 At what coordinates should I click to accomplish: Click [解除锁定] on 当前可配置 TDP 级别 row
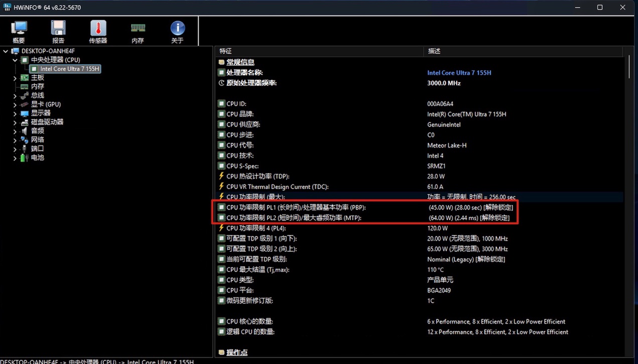[x=490, y=259]
